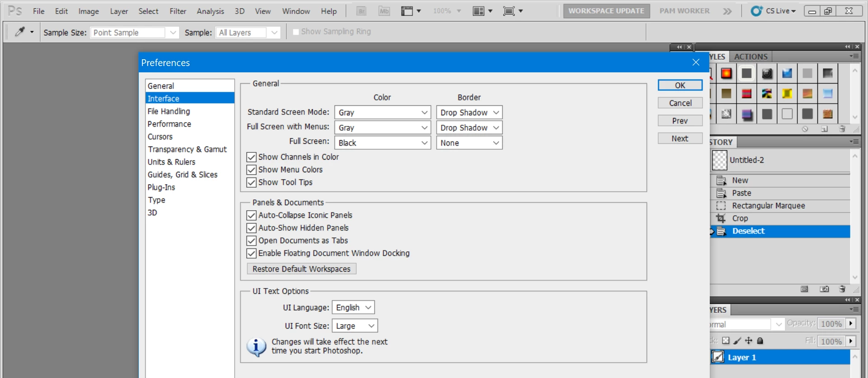Open the History panel flyout menu icon
Screen dimensions: 868x378
point(854,142)
